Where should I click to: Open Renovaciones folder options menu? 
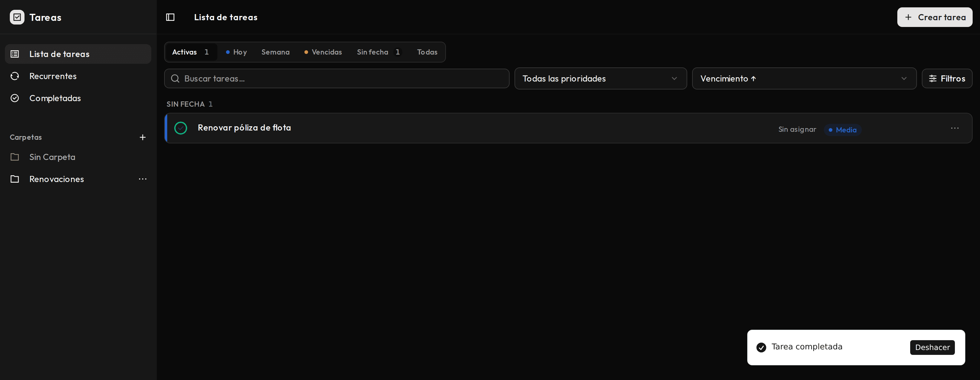tap(143, 179)
